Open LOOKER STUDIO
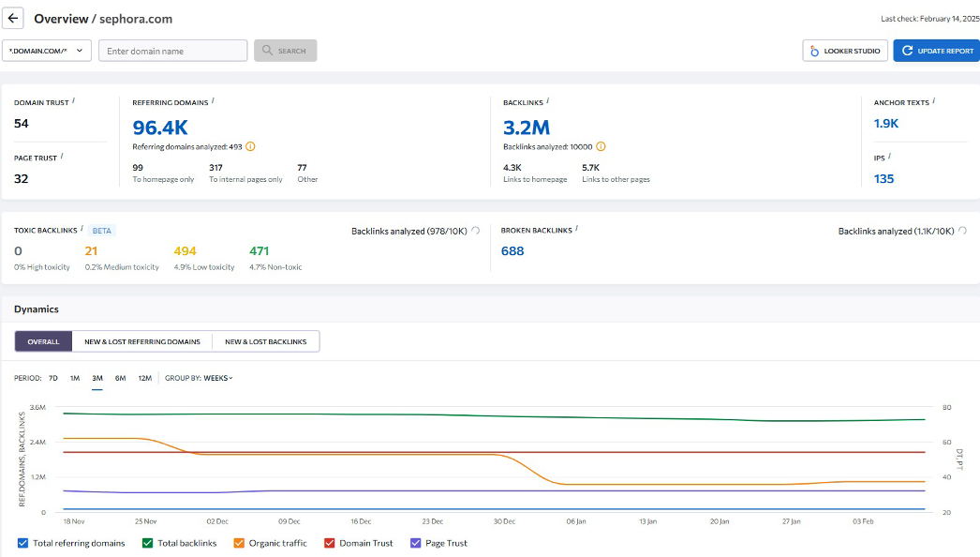The image size is (980, 557). 845,51
